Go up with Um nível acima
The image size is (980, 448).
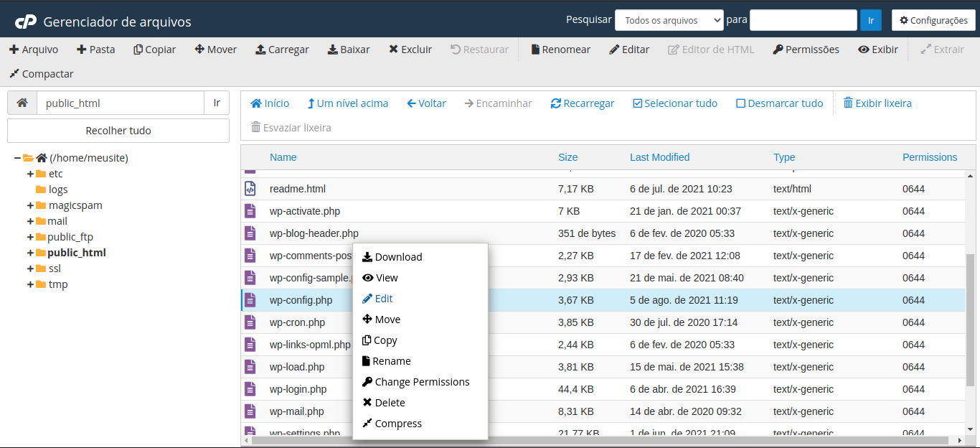[347, 103]
